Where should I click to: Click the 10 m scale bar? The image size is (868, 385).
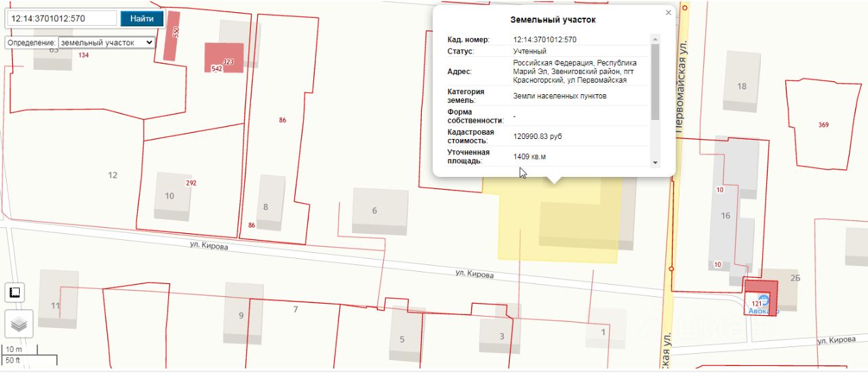[20, 350]
